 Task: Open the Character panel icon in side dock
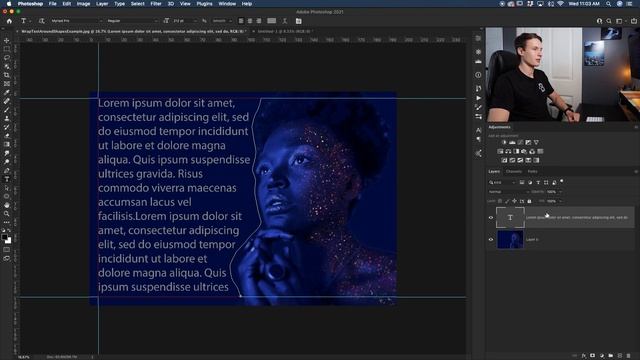478,130
